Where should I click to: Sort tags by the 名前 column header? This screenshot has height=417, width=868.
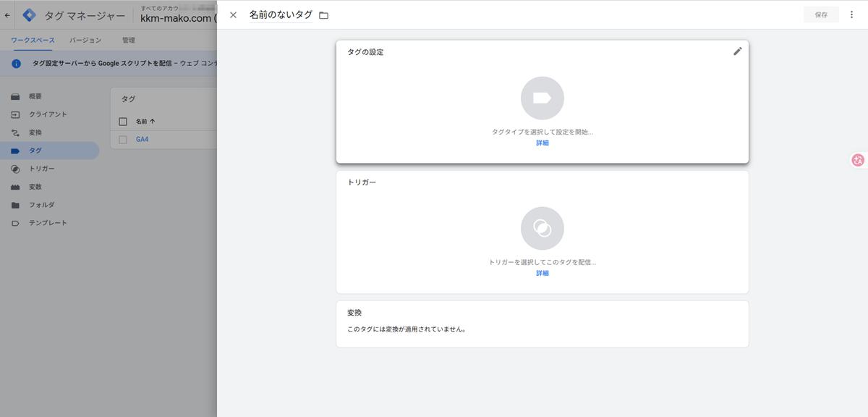(x=145, y=122)
